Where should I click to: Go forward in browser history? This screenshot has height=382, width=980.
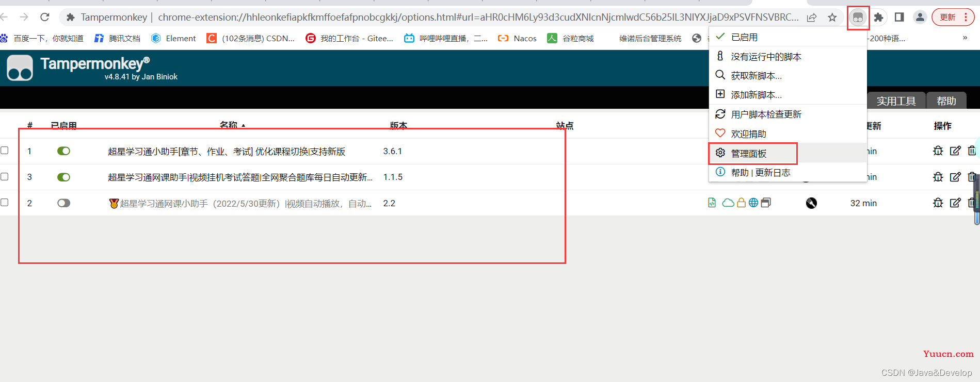click(x=24, y=17)
